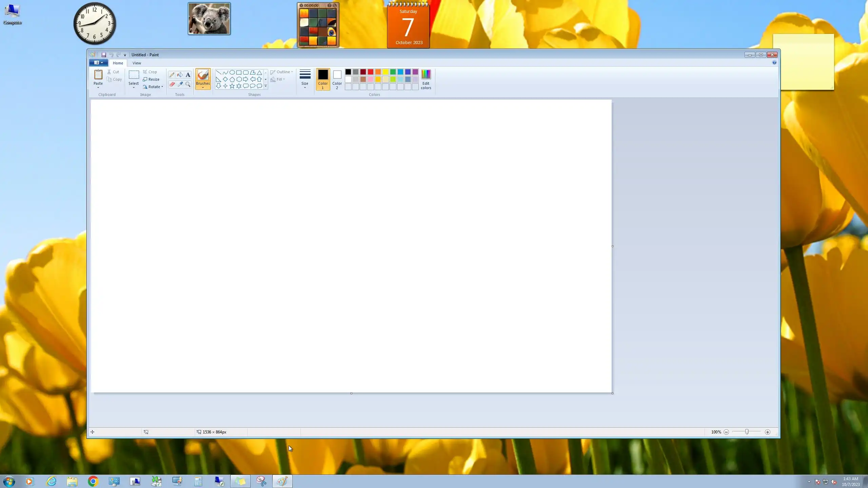Select the Fill with color bucket tool
The image size is (868, 488).
[x=180, y=75]
